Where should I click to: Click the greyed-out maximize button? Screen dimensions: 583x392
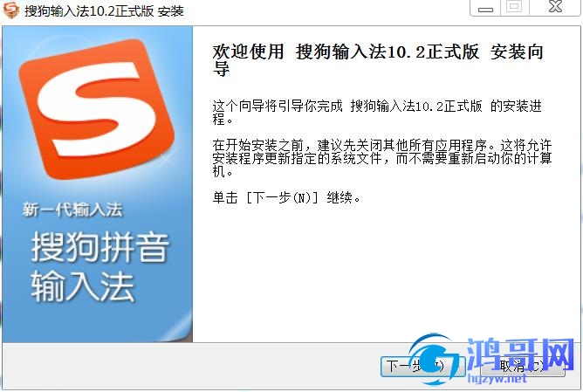click(x=515, y=7)
